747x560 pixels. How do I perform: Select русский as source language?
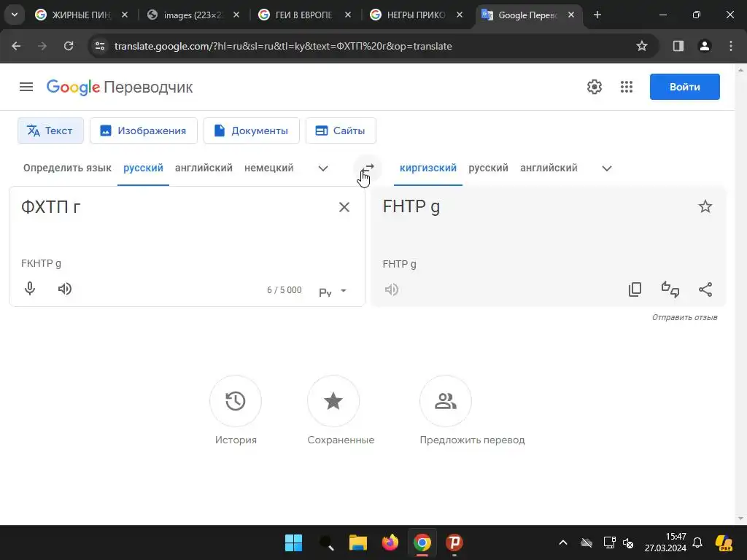[x=144, y=168]
